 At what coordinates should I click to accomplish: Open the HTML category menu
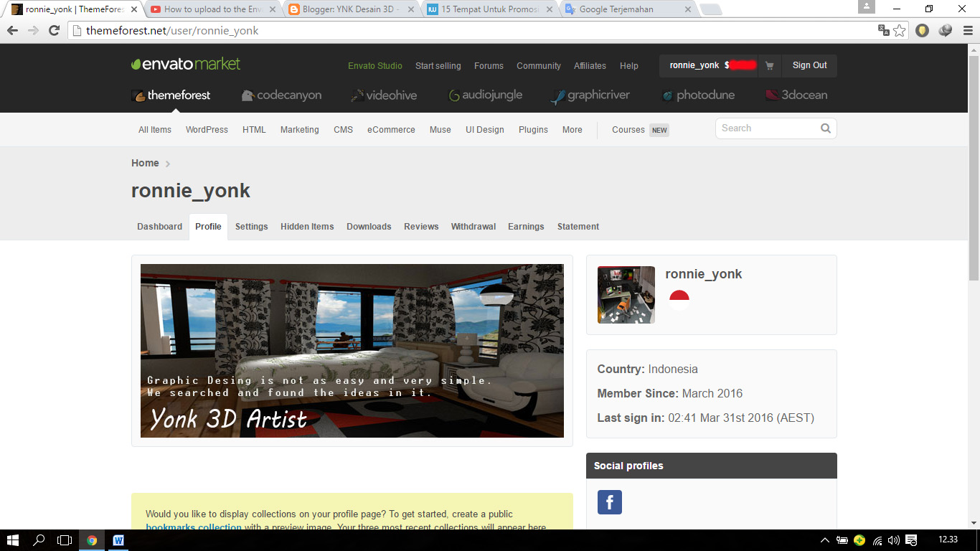point(254,130)
